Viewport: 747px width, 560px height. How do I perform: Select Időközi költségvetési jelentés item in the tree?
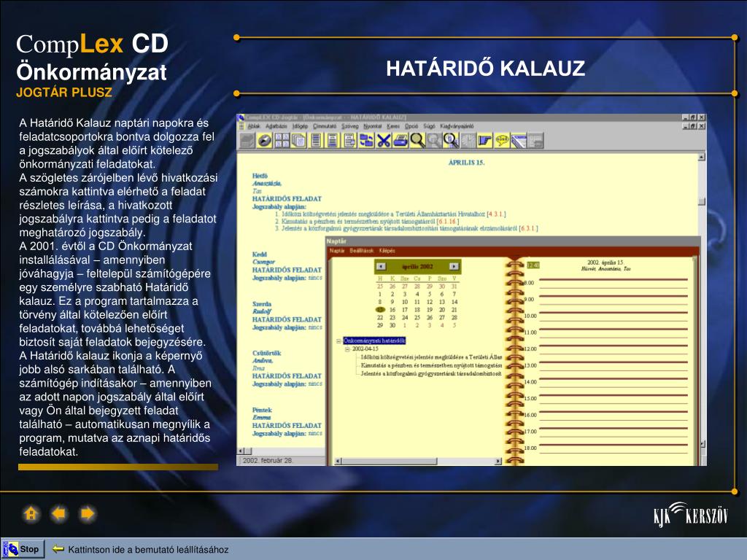click(431, 357)
